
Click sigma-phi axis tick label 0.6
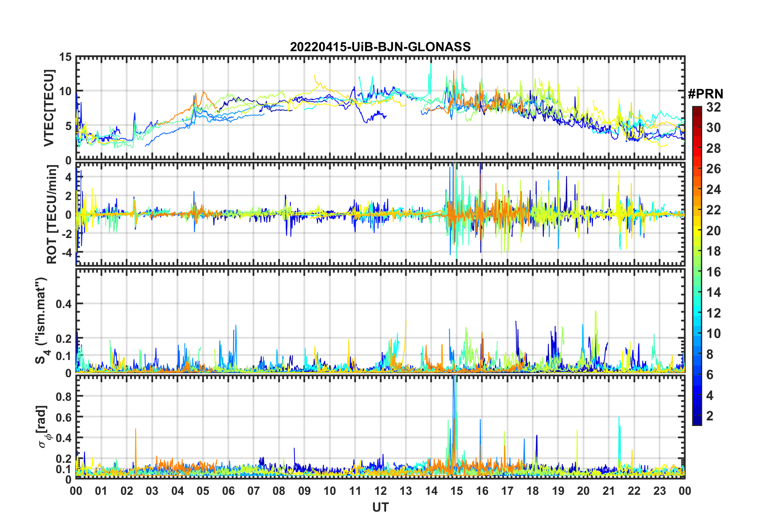[64, 417]
